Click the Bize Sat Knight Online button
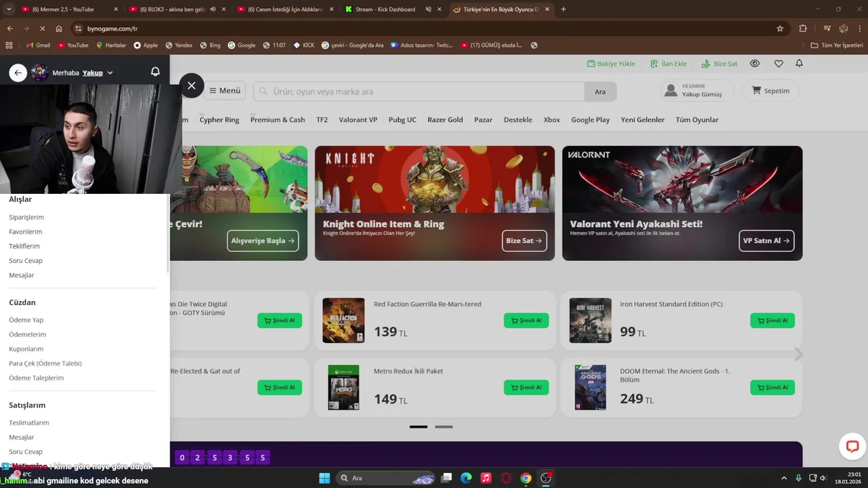Image resolution: width=868 pixels, height=488 pixels. [524, 241]
